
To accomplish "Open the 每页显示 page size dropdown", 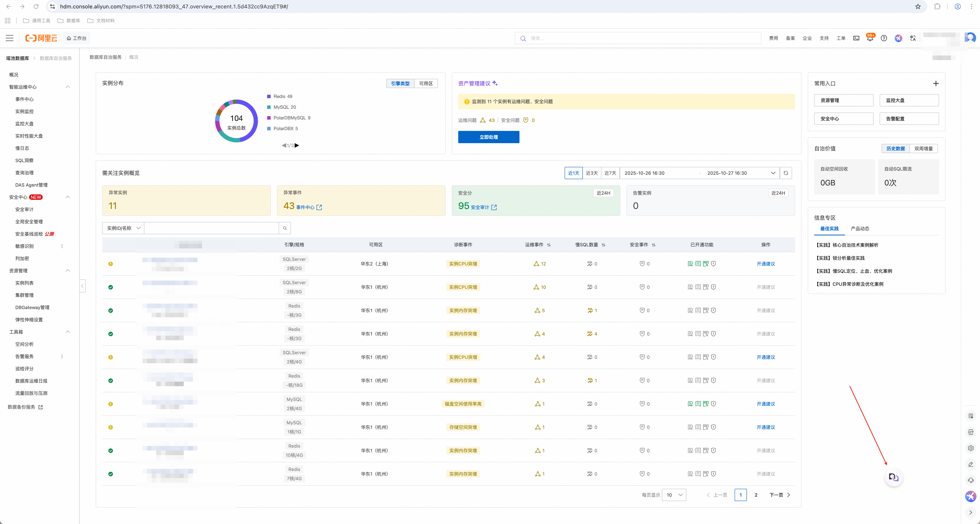I will 674,495.
